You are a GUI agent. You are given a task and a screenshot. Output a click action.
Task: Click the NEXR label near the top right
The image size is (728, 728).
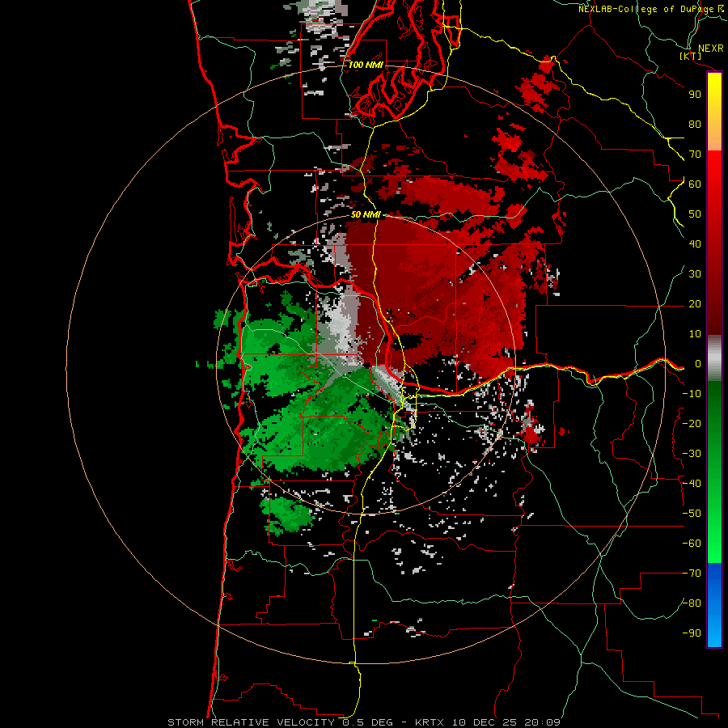tap(711, 49)
